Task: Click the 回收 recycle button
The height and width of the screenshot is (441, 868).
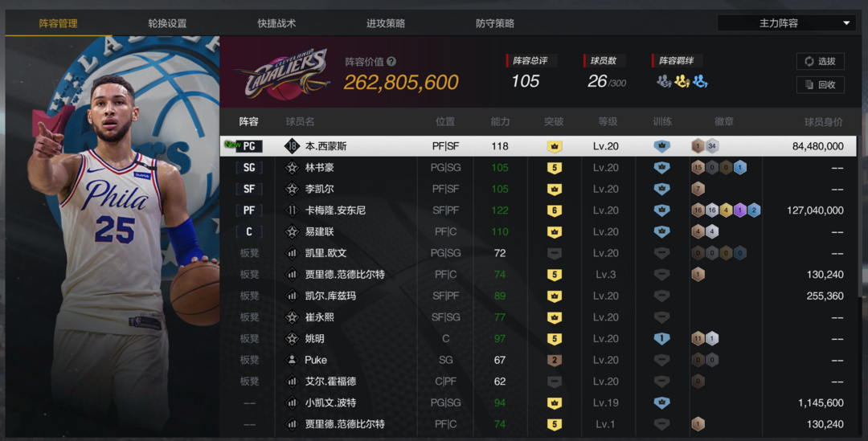Action: [820, 84]
